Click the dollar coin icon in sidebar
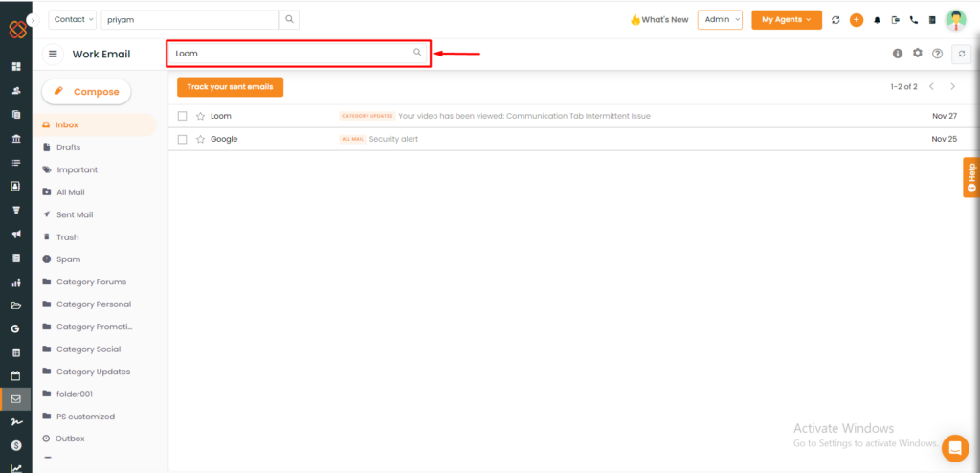Viewport: 980px width, 473px height. point(16,445)
